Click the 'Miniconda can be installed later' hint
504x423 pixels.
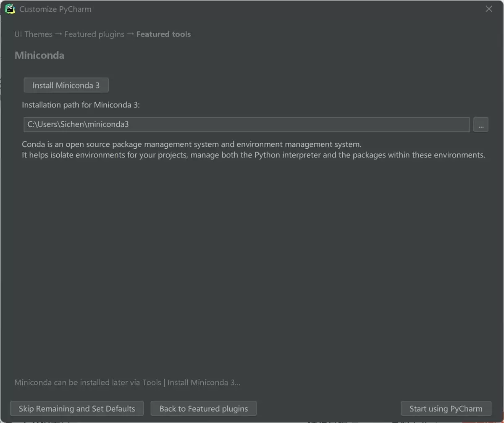point(128,383)
